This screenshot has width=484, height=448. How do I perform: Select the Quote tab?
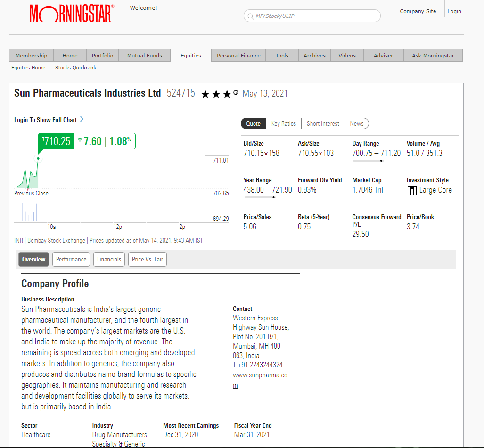(254, 124)
